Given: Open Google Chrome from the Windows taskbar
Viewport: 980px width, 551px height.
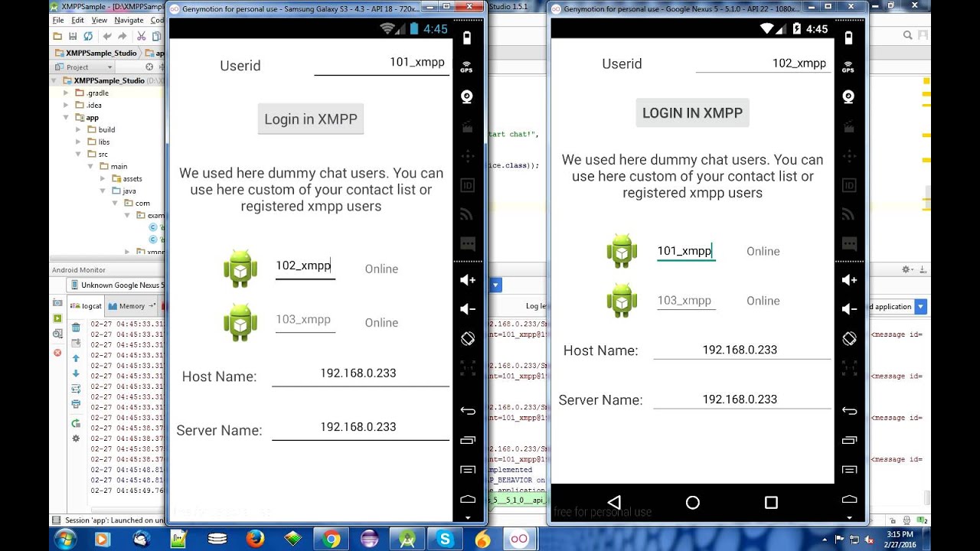Looking at the screenshot, I should [x=331, y=539].
